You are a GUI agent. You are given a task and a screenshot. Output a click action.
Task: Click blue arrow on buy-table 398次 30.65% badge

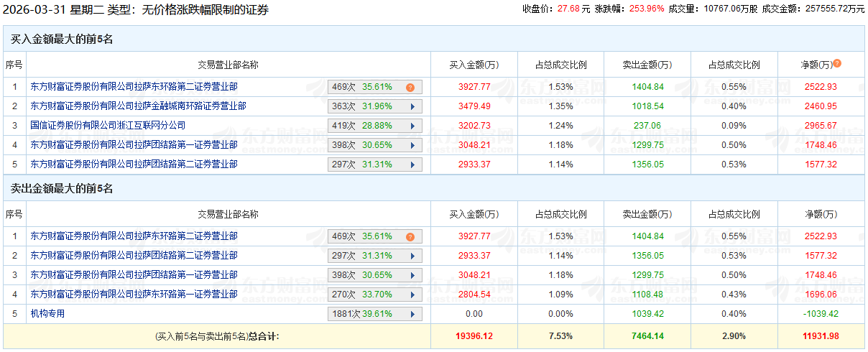(x=412, y=145)
